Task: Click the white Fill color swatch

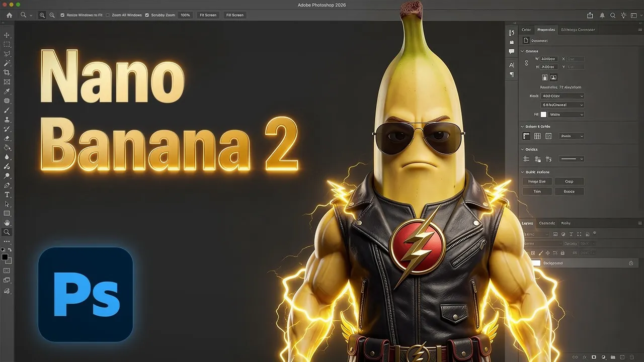Action: [x=543, y=115]
